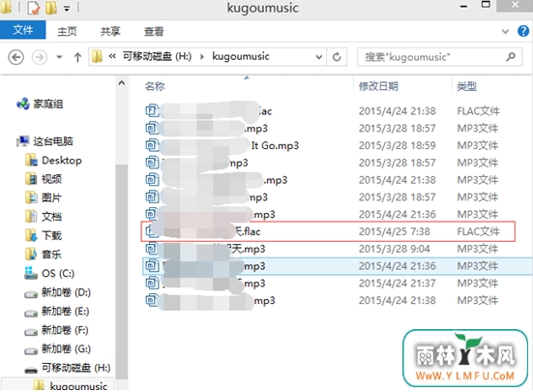Open 音乐 folder in navigation pane
The width and height of the screenshot is (533, 392).
point(51,255)
